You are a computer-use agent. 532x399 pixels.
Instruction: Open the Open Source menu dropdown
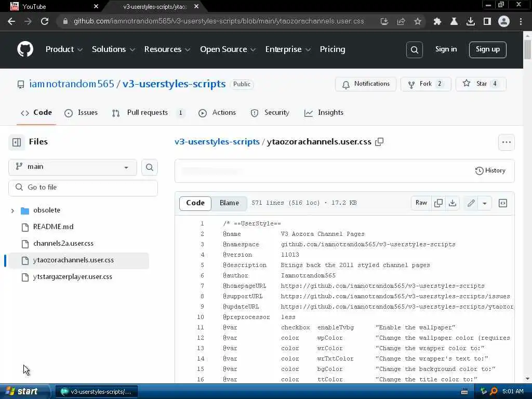tap(228, 49)
